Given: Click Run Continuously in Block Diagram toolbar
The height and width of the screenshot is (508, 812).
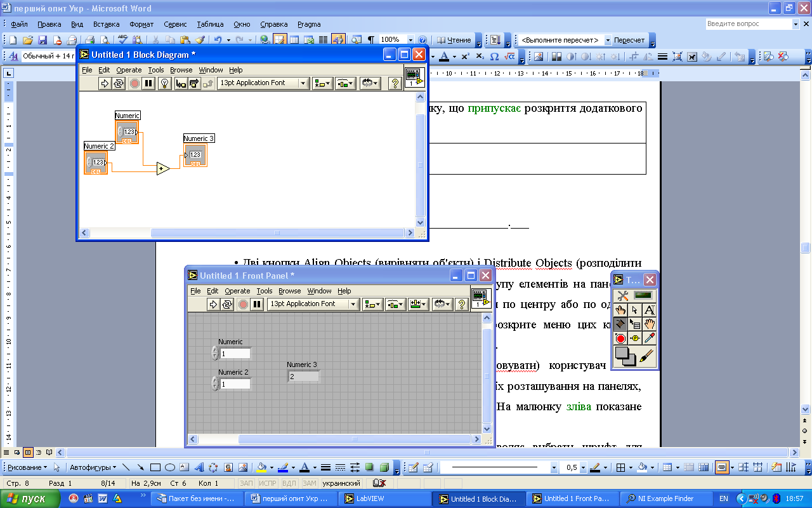Looking at the screenshot, I should click(119, 83).
